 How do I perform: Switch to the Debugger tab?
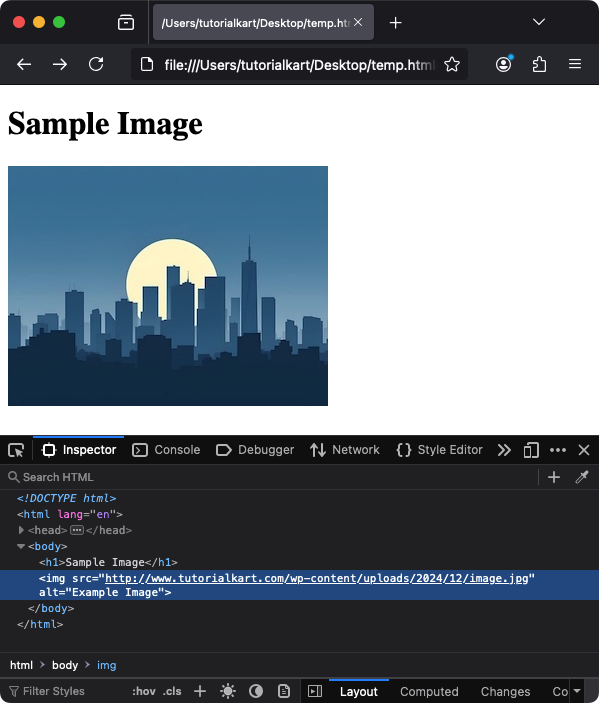255,450
